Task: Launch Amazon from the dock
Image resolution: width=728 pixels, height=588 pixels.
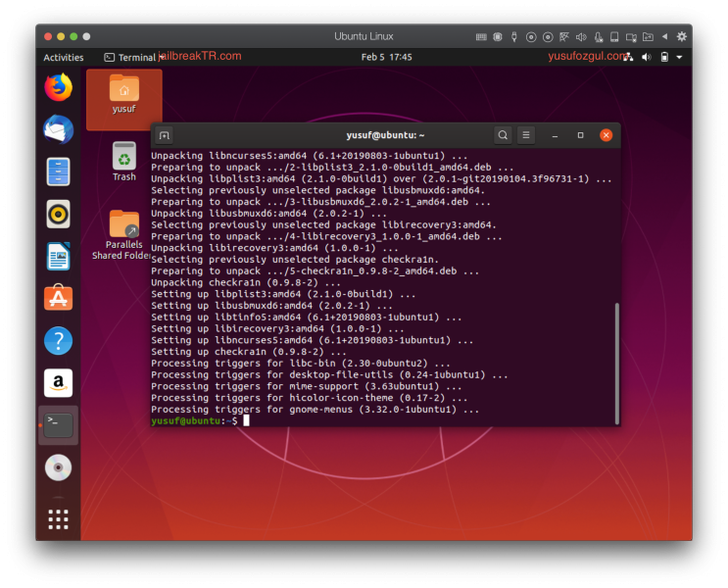Action: 58,383
